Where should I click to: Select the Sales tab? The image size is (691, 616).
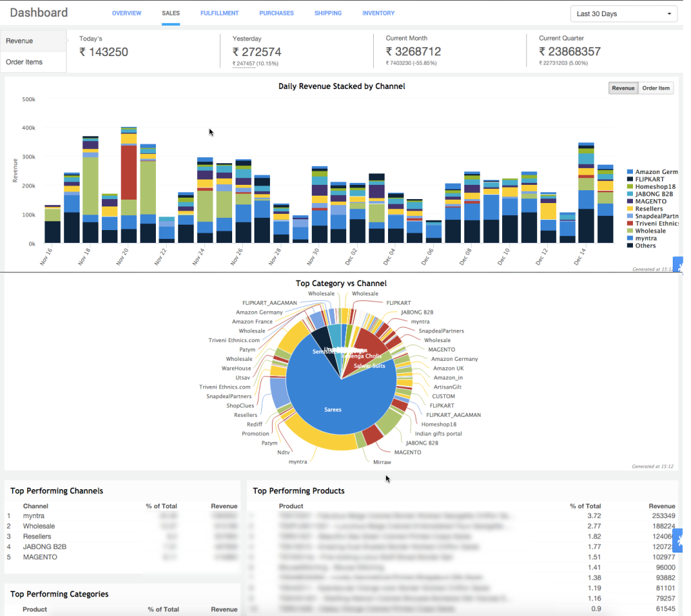tap(171, 13)
